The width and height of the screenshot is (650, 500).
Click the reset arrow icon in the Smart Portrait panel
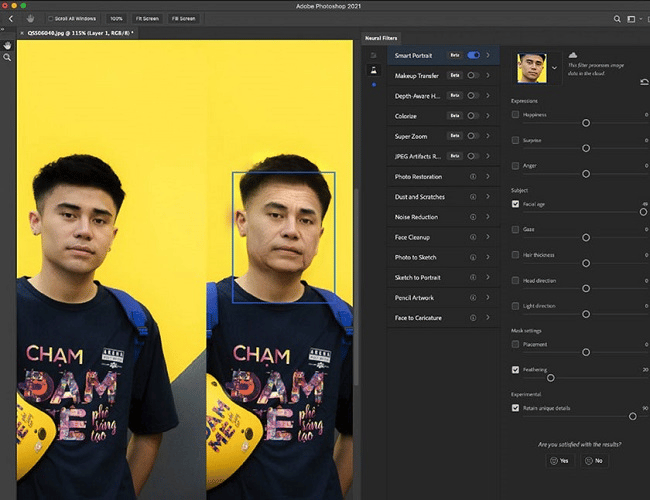click(643, 82)
